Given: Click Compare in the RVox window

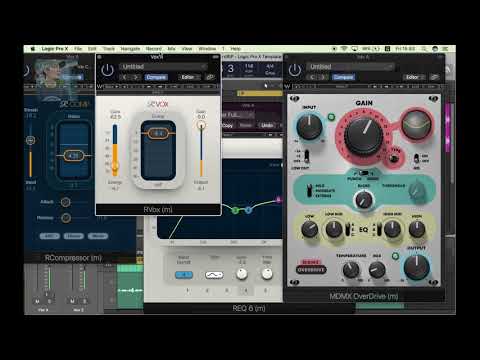Looking at the screenshot, I should (x=156, y=77).
